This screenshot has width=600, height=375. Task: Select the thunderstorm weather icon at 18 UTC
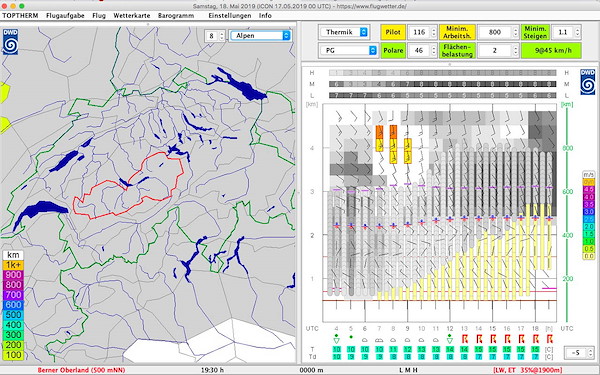(536, 339)
